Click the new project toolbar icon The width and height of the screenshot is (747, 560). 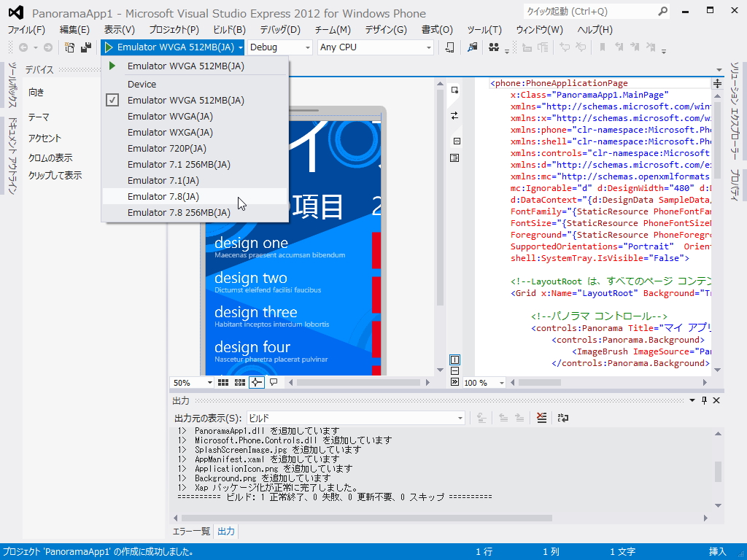(x=69, y=47)
